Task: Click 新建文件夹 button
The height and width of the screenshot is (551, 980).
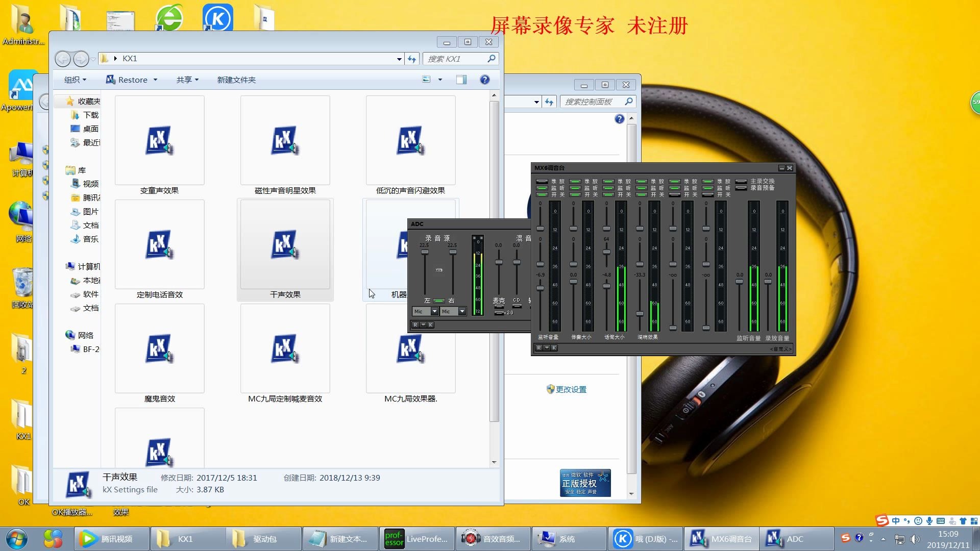Action: [236, 80]
